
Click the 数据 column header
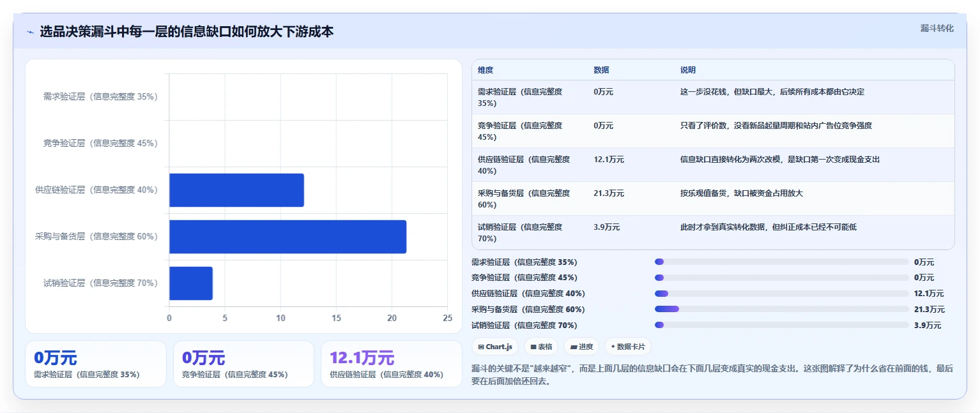(601, 70)
